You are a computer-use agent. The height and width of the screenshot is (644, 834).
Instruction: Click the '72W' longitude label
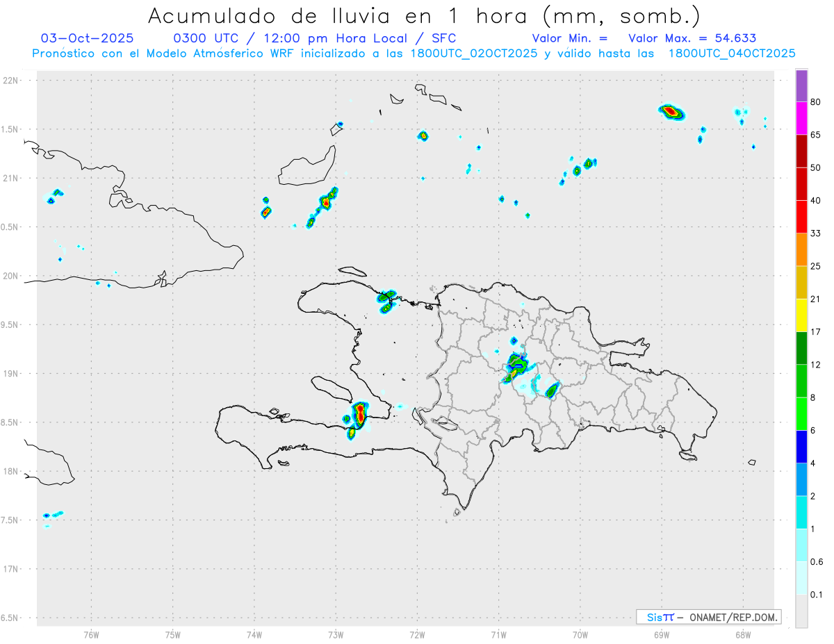(x=417, y=634)
